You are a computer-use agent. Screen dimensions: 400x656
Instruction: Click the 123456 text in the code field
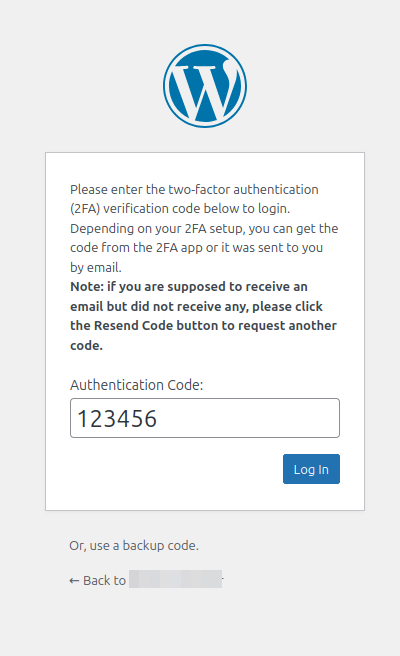click(117, 418)
